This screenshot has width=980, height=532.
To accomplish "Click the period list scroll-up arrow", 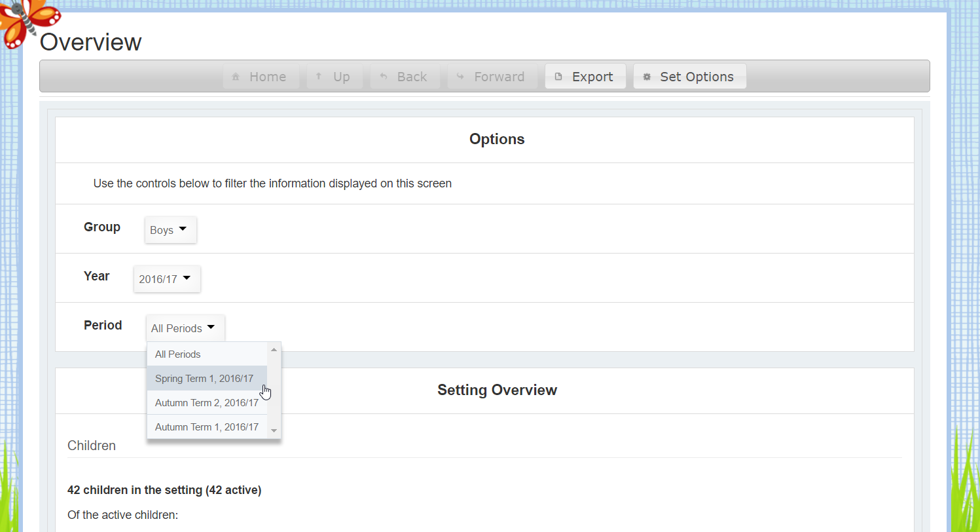I will [x=274, y=349].
